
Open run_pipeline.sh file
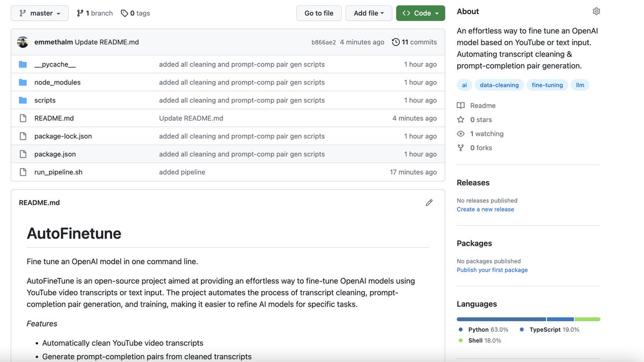click(58, 172)
